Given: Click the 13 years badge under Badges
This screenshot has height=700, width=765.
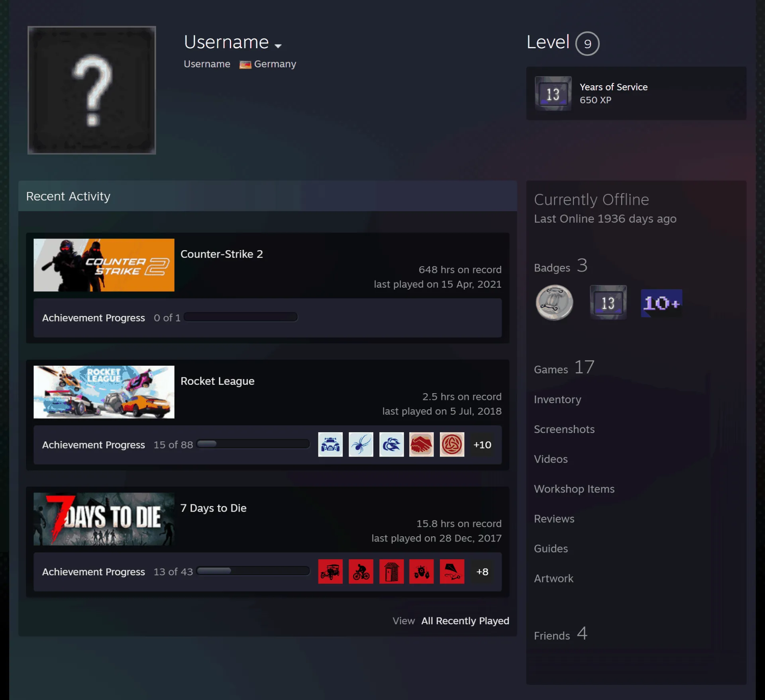Looking at the screenshot, I should click(x=608, y=303).
